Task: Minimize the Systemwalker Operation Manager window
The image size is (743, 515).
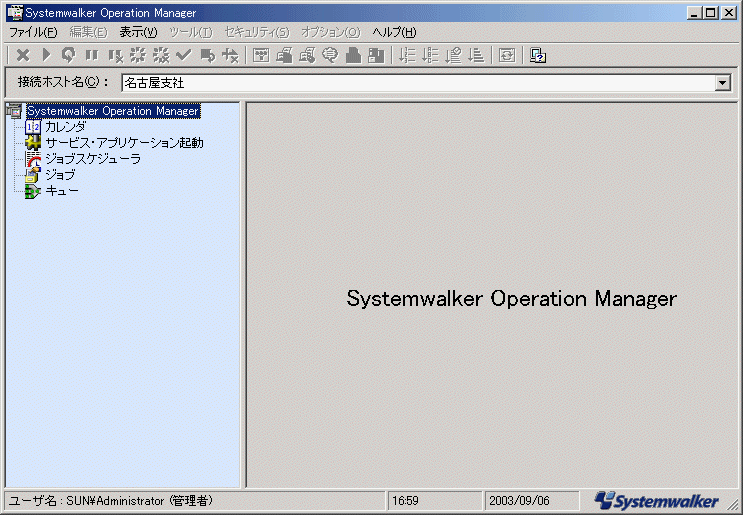Action: click(x=694, y=13)
